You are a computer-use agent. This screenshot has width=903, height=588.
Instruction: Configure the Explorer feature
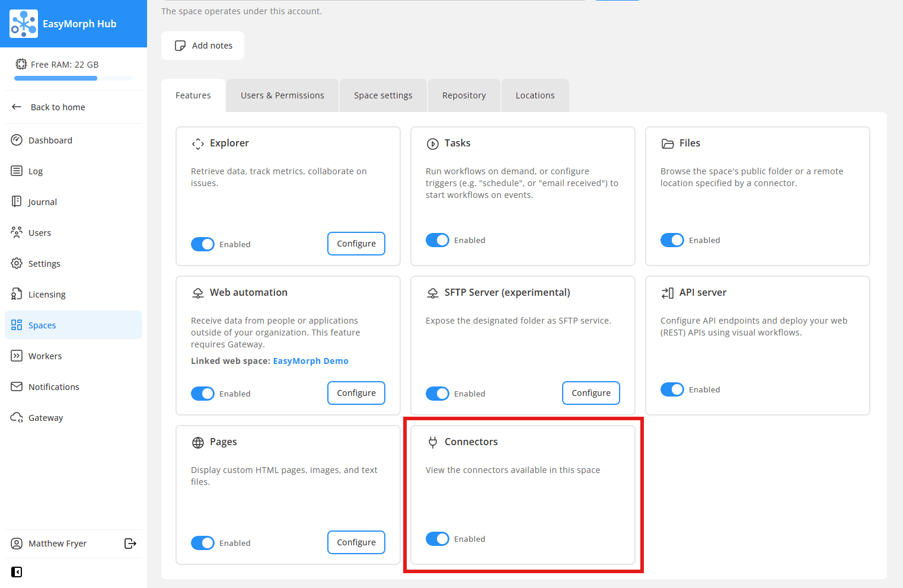click(356, 244)
